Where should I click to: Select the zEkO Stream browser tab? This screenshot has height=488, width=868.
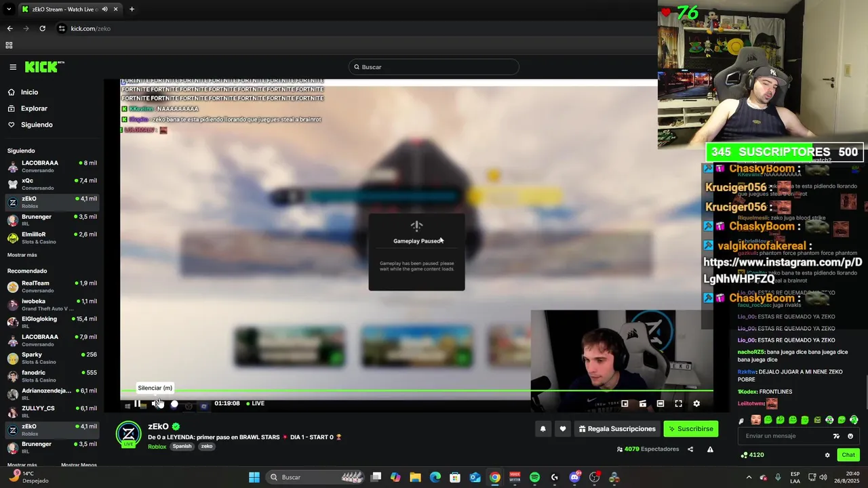coord(70,9)
